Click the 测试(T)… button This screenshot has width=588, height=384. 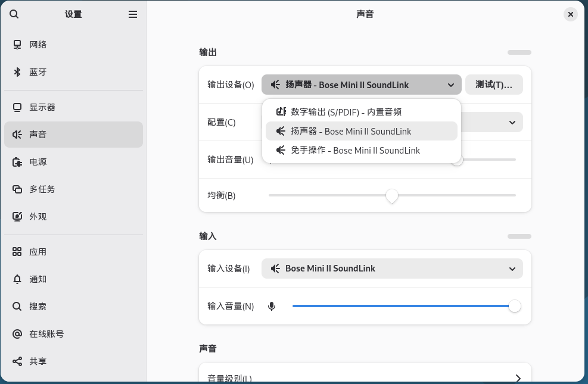tap(494, 85)
